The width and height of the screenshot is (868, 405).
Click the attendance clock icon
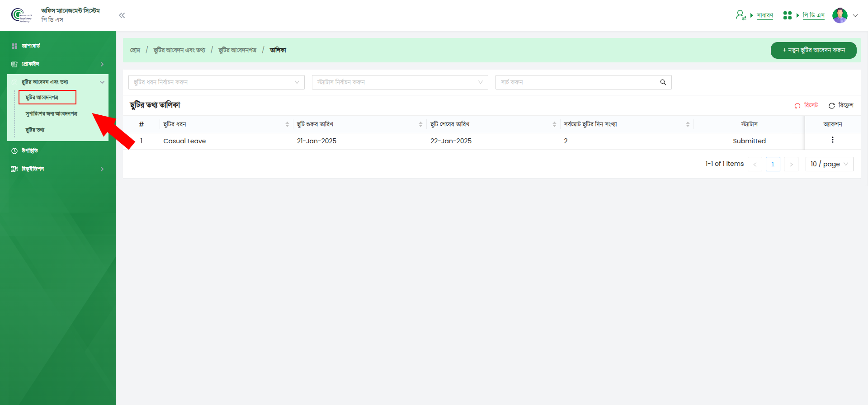pos(14,151)
